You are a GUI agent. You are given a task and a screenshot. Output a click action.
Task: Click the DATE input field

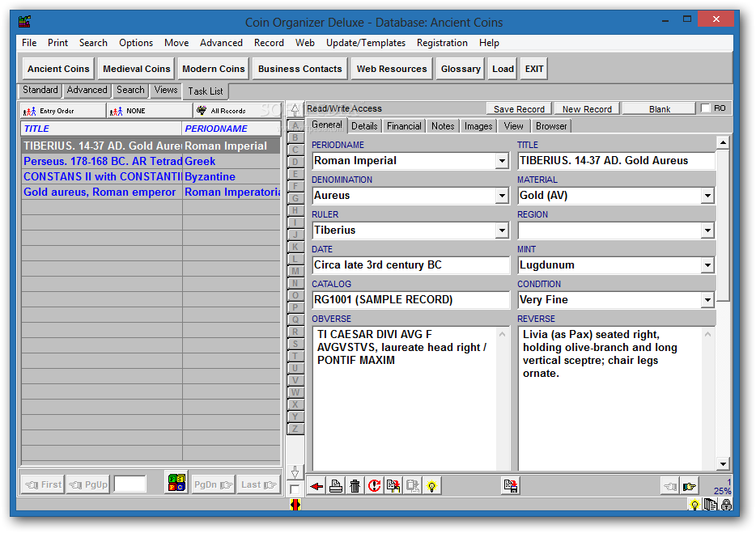point(411,265)
